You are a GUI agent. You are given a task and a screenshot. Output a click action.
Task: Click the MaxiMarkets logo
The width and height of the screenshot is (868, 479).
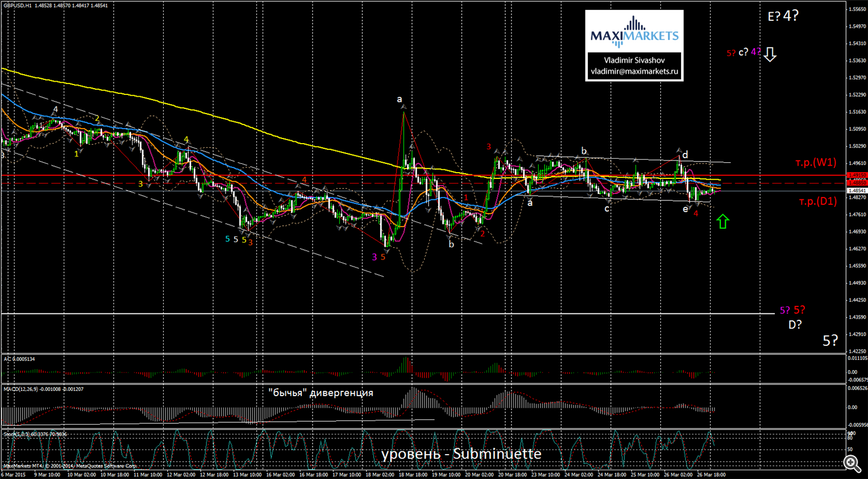[634, 32]
